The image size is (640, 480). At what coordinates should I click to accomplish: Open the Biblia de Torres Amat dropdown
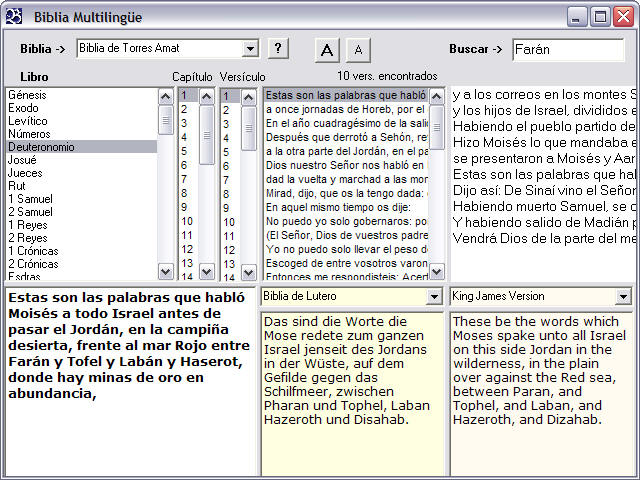point(250,49)
